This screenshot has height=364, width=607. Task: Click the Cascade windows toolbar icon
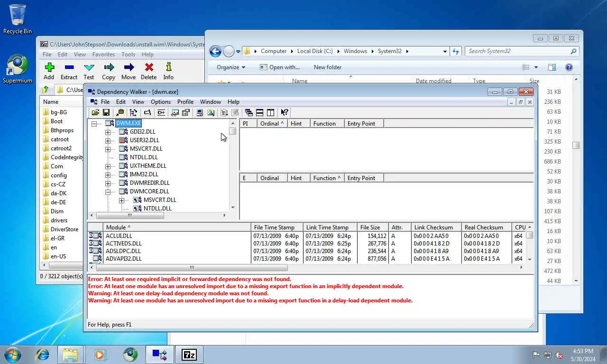point(248,112)
